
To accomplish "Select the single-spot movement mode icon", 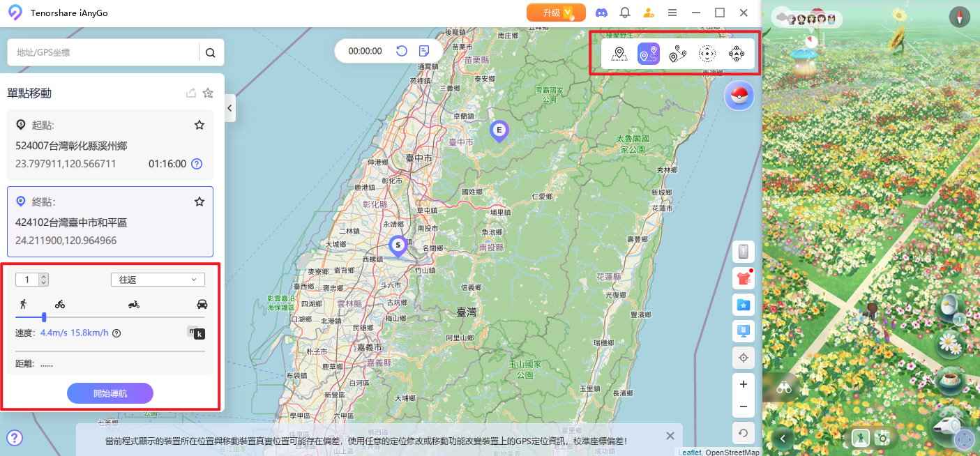I will pos(649,54).
